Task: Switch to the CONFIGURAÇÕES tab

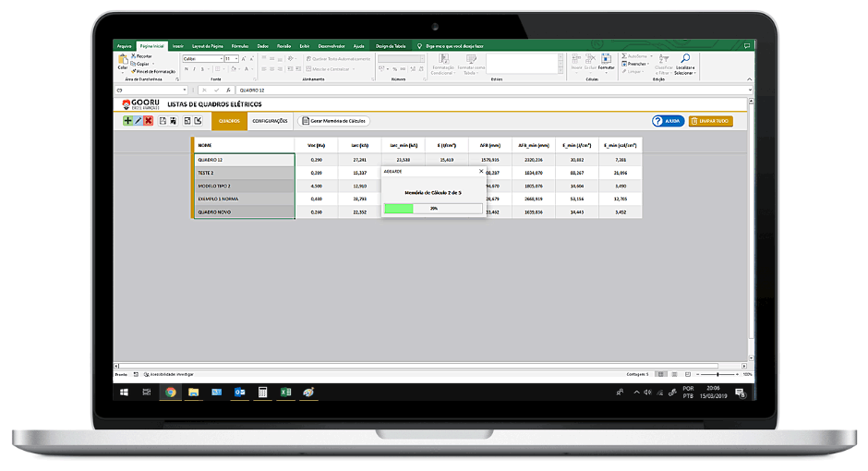Action: click(270, 121)
